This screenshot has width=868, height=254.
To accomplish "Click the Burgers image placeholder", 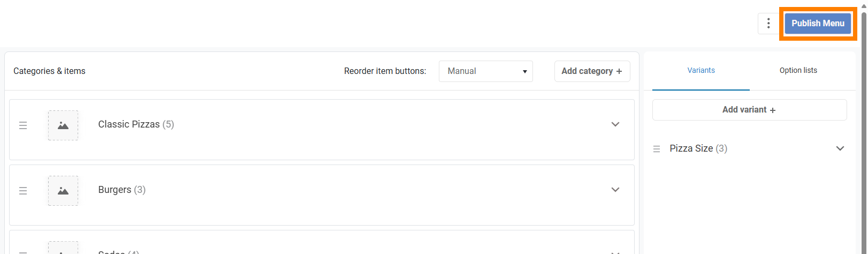I will tap(63, 191).
